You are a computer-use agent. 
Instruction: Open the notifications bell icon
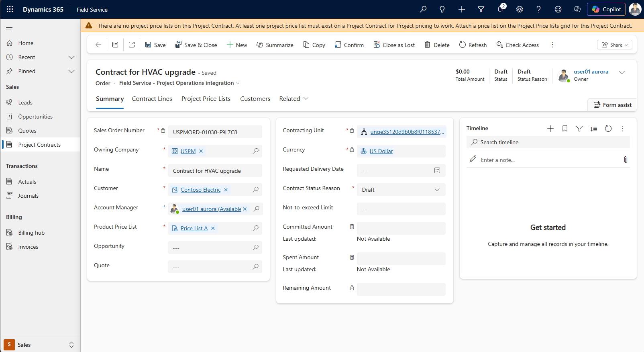[500, 9]
